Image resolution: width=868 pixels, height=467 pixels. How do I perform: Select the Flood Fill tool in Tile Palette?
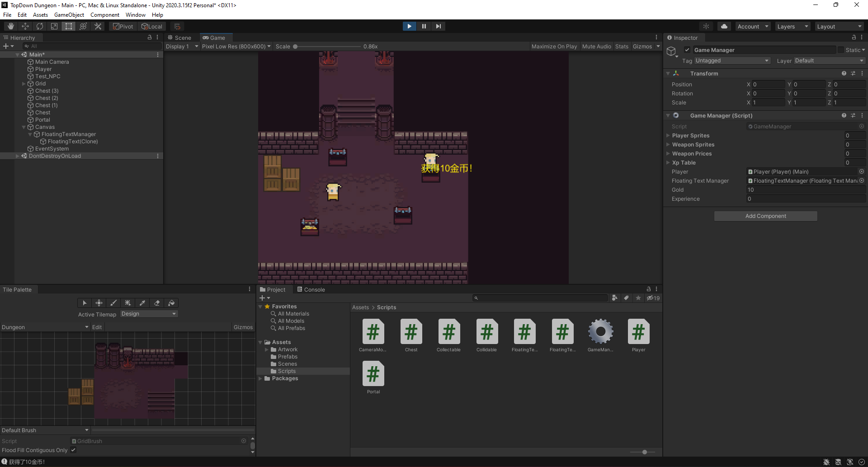pos(171,303)
